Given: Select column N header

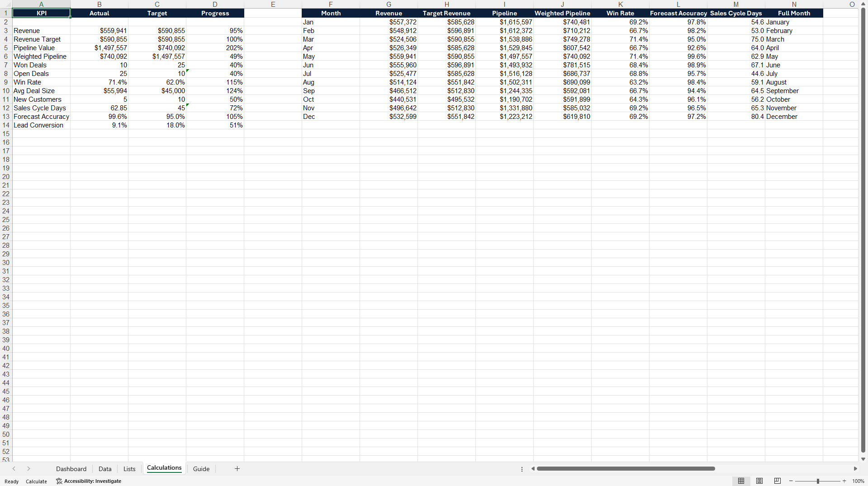Looking at the screenshot, I should click(794, 5).
